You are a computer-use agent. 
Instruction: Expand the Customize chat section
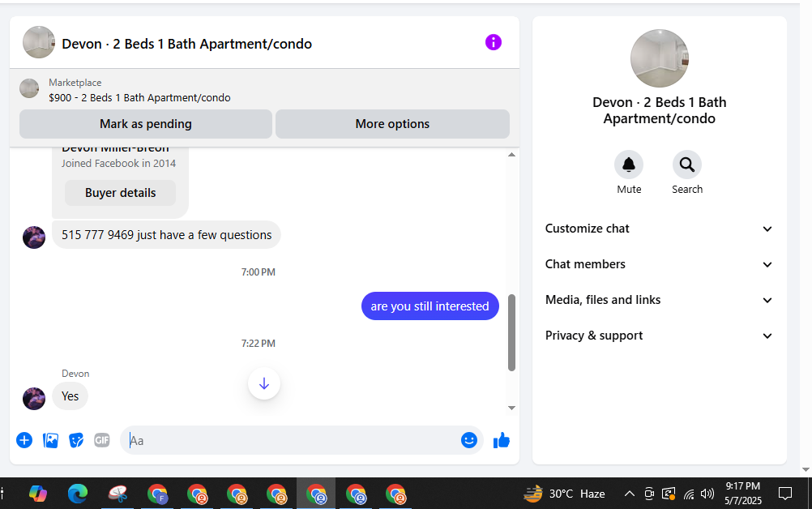point(659,229)
